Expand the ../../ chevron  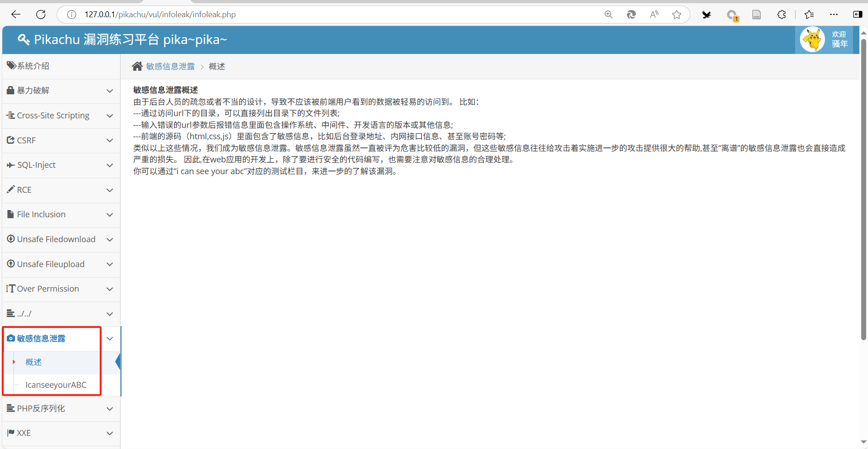[110, 314]
